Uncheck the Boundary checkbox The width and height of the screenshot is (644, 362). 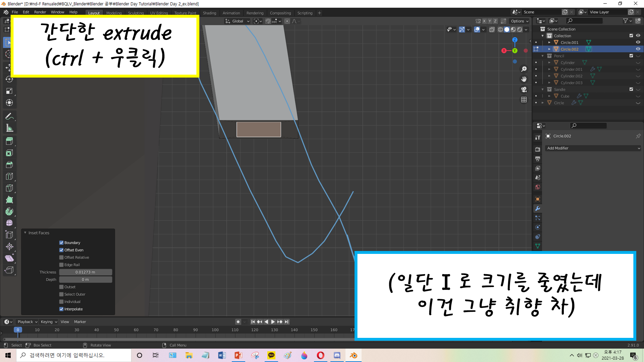(62, 243)
